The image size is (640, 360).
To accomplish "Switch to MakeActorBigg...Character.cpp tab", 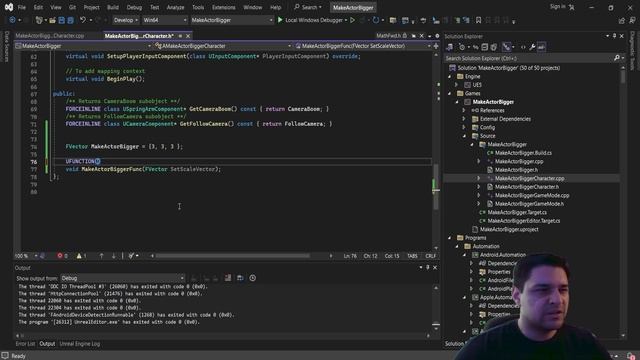I will [49, 36].
